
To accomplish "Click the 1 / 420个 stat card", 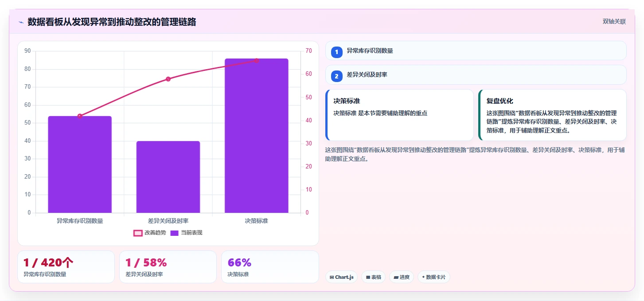I will click(66, 267).
